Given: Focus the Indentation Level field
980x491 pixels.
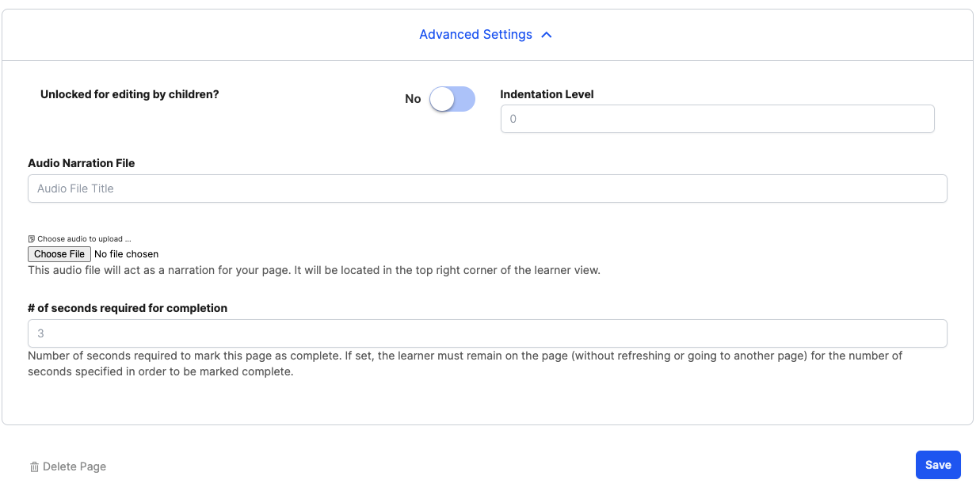Looking at the screenshot, I should (717, 119).
